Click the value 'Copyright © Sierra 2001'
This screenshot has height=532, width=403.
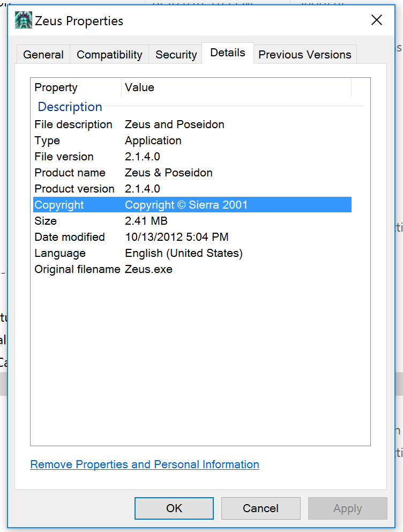186,205
